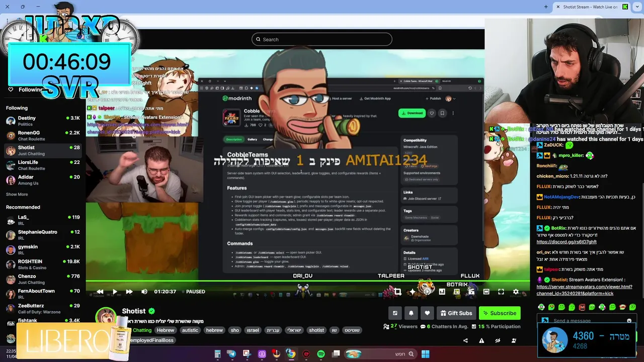Viewport: 644px width, 362px height.
Task: Toggle the crossed-eye hide icon below Subscribe
Action: click(x=498, y=341)
